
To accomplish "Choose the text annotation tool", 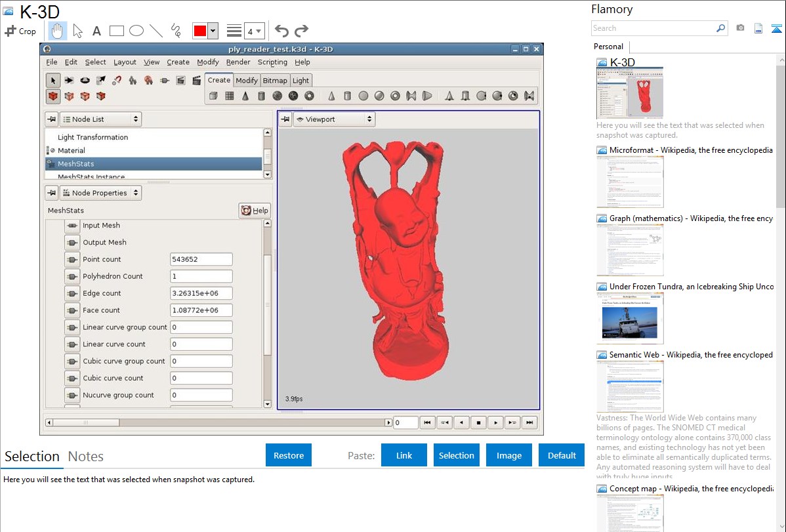I will tap(96, 31).
